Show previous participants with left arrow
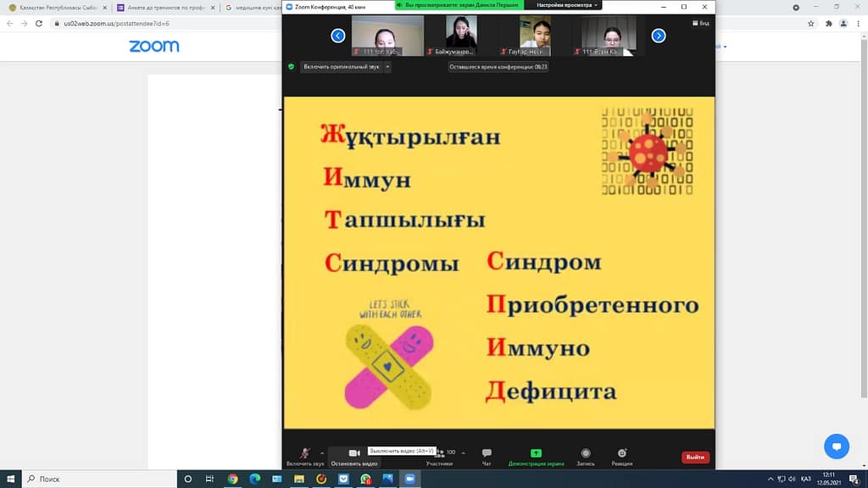This screenshot has width=868, height=488. (x=338, y=36)
